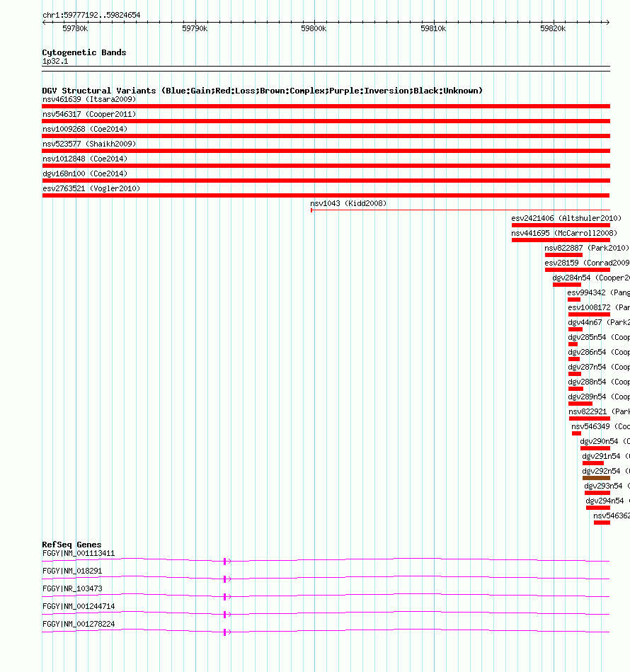Image resolution: width=630 pixels, height=672 pixels.
Task: Open variant esv2421406 (Altshuler2010)
Action: pyautogui.click(x=566, y=219)
